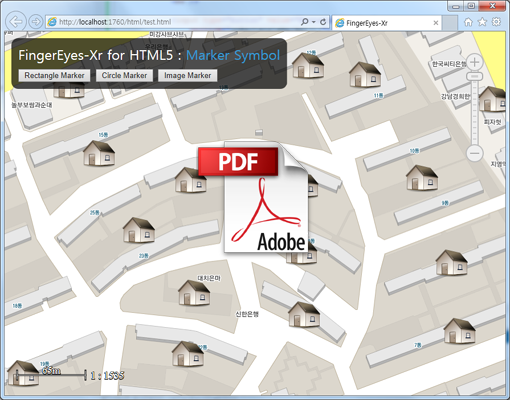Maximize the browser window
This screenshot has height=400, width=510.
[471, 6]
